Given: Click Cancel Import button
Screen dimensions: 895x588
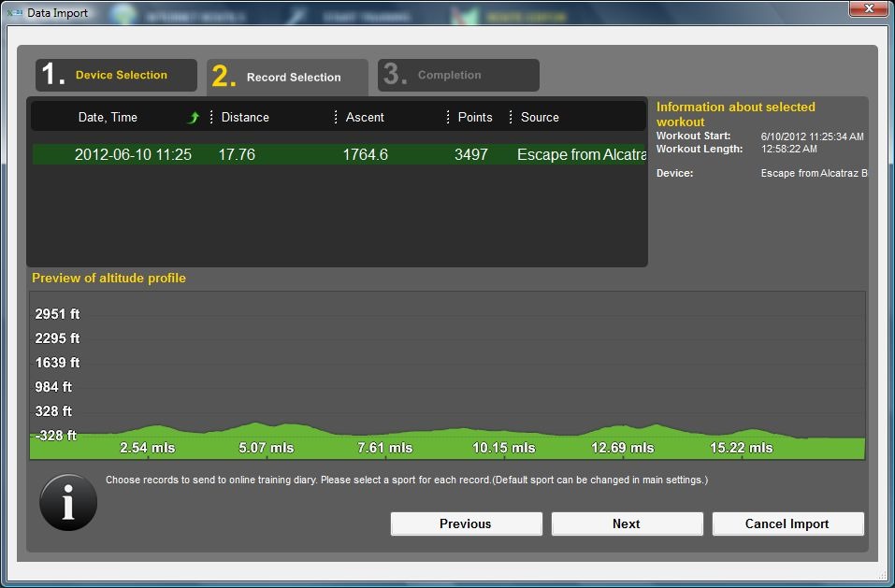Looking at the screenshot, I should click(x=787, y=523).
